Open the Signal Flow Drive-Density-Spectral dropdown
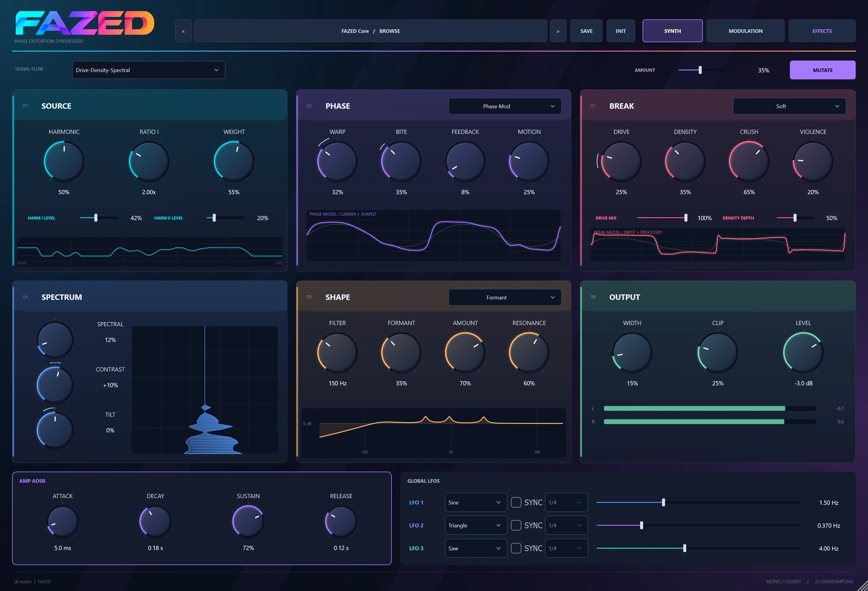Screen dimensions: 868x591 click(149, 70)
